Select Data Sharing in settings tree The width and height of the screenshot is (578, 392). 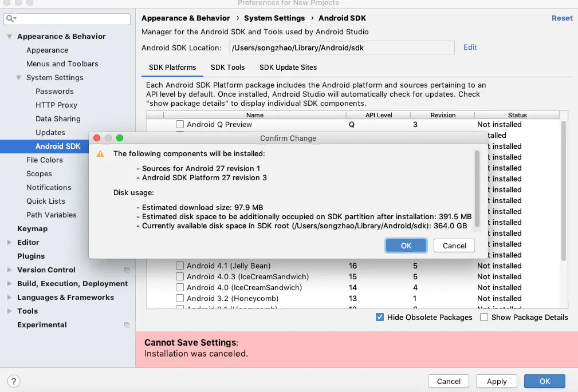[58, 118]
